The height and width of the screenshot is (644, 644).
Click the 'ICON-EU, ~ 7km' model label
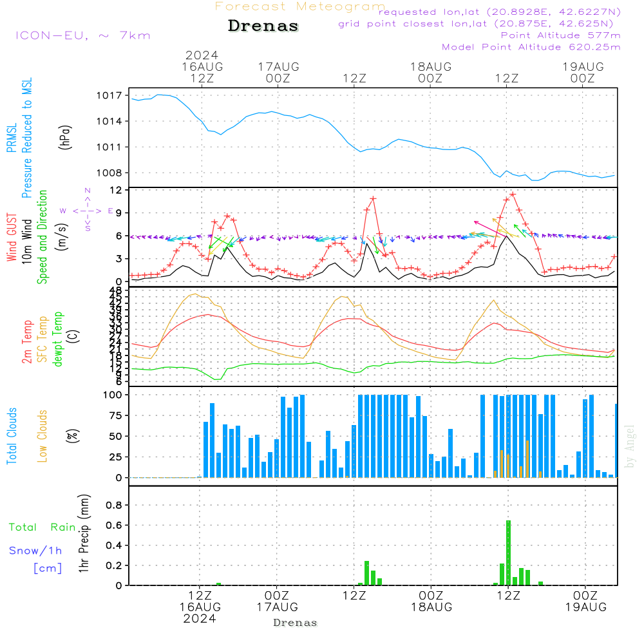click(x=83, y=35)
